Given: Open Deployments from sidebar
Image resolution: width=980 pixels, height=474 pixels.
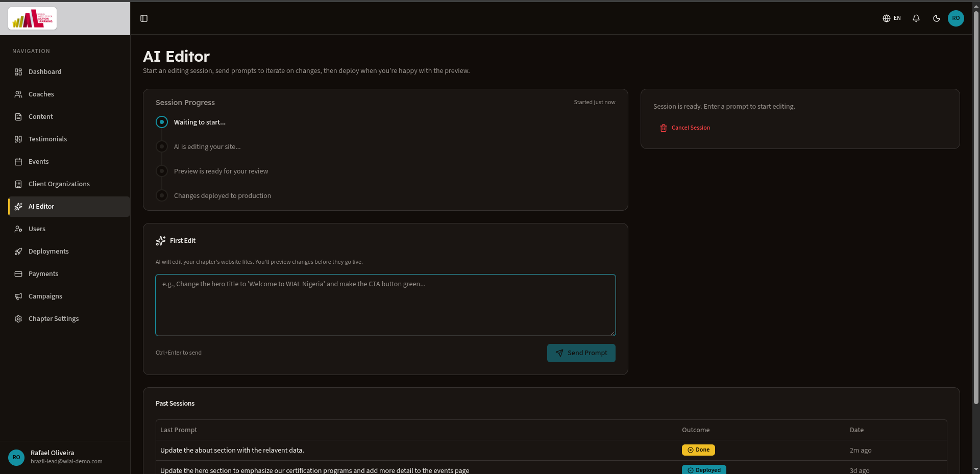Looking at the screenshot, I should (x=69, y=252).
